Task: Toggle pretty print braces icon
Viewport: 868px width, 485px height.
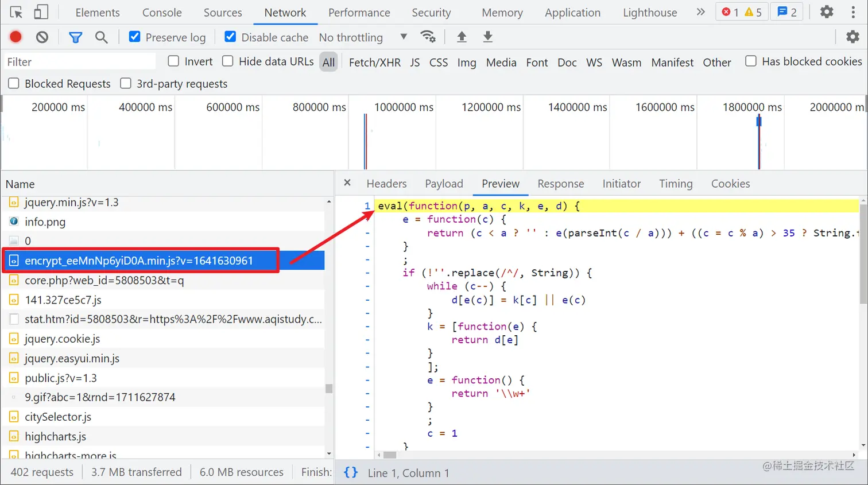Action: [351, 472]
